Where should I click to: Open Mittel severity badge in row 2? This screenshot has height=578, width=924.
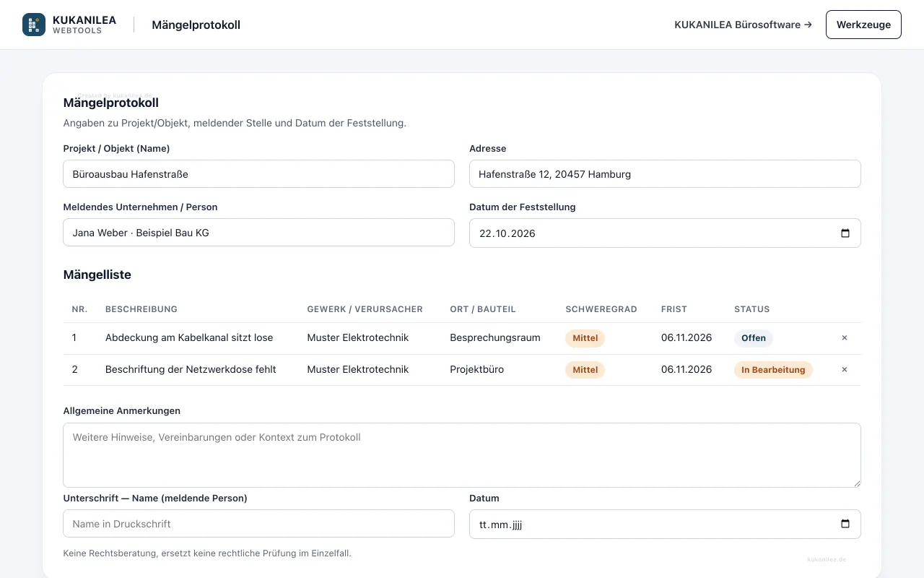pos(585,370)
